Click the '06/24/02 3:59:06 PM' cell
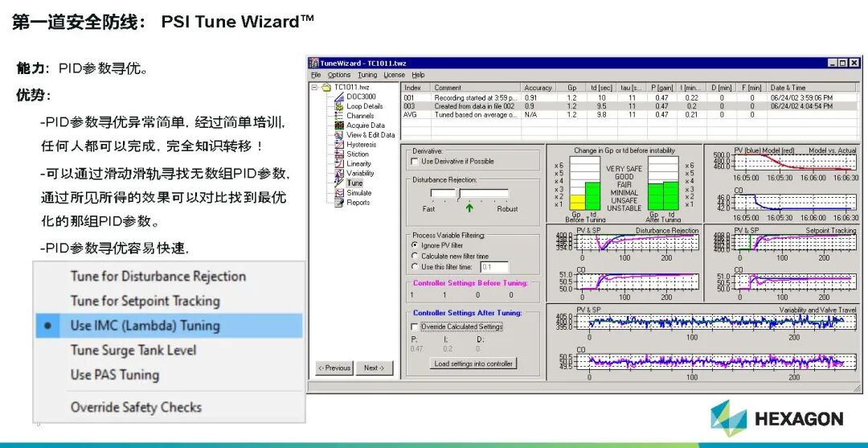This screenshot has height=448, width=868. tap(801, 97)
